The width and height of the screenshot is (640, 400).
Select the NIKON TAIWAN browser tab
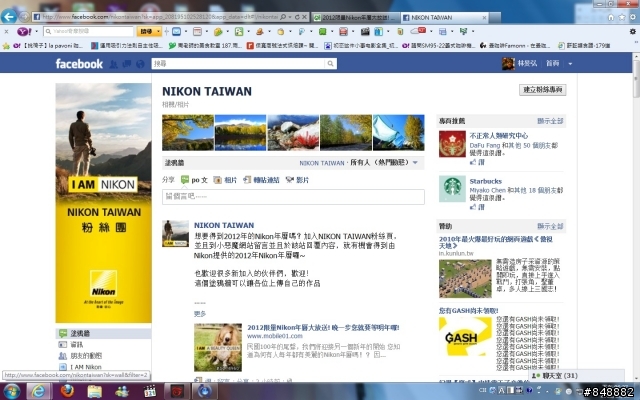[444, 18]
